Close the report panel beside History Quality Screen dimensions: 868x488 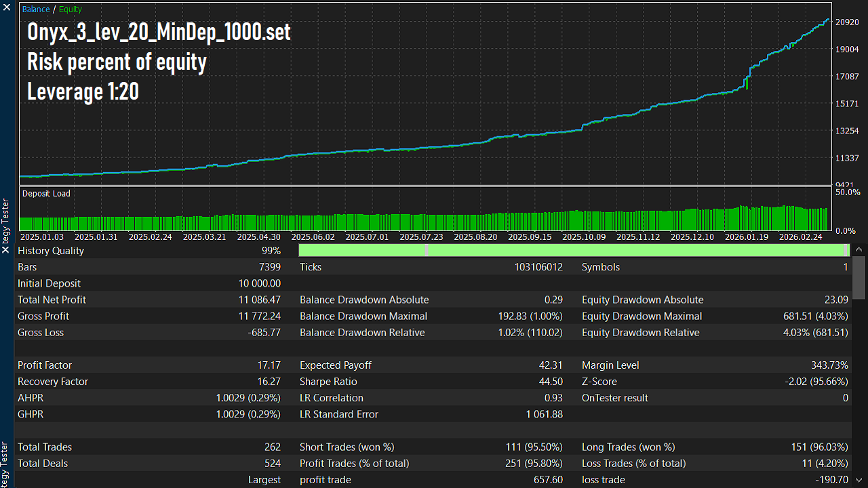pyautogui.click(x=6, y=250)
